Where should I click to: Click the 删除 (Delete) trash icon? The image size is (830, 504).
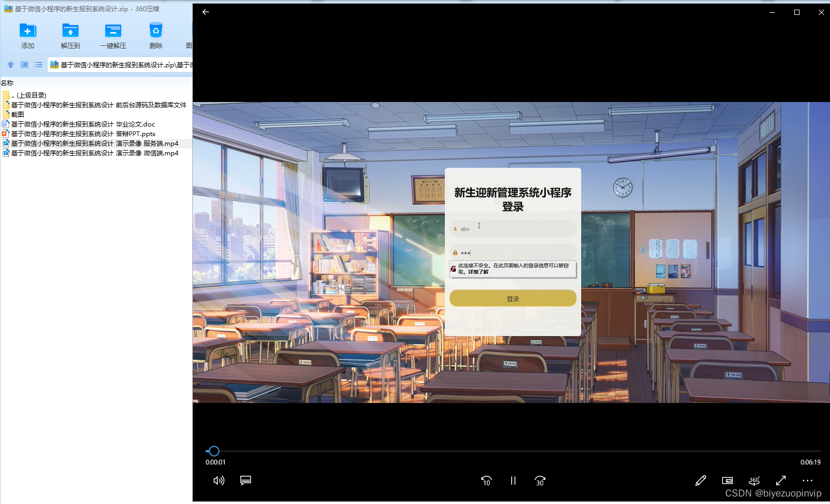coord(155,30)
